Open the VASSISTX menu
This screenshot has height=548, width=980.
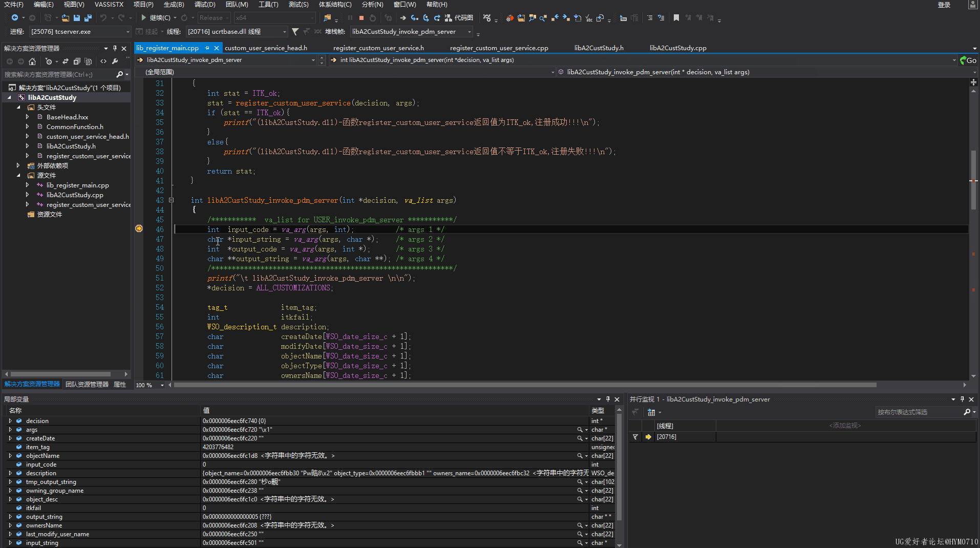tap(109, 5)
